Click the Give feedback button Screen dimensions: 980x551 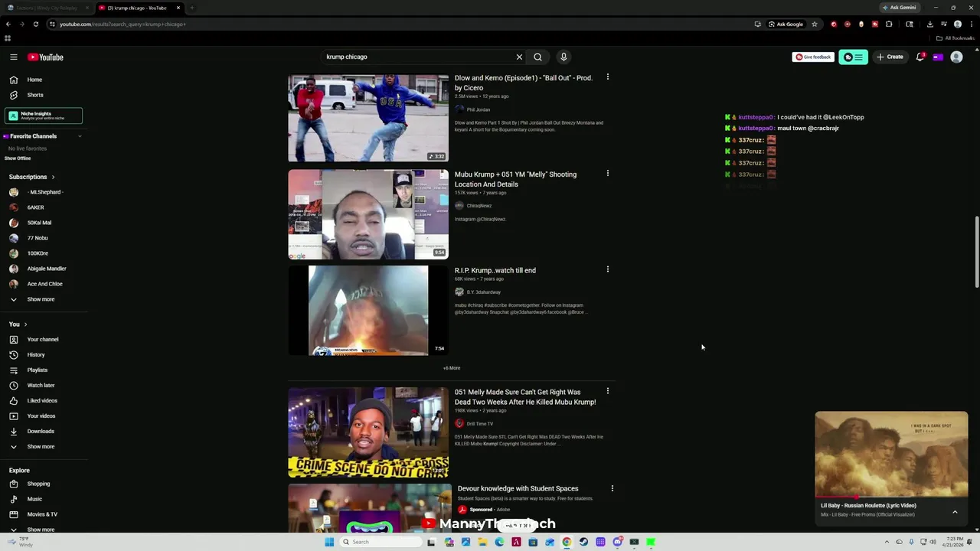(x=813, y=57)
